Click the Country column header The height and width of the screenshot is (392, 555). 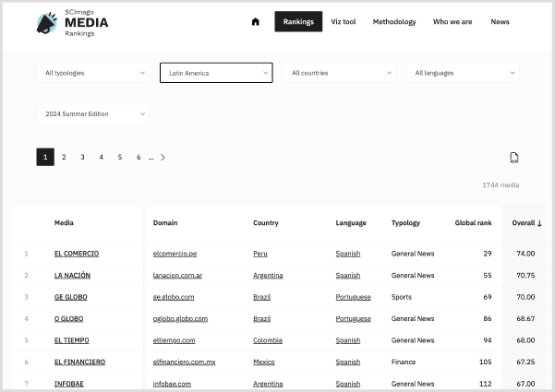[x=266, y=222]
